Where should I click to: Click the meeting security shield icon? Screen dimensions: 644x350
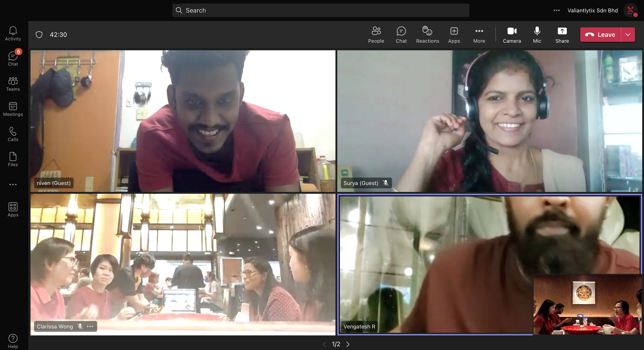[39, 35]
